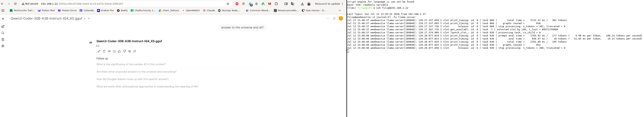Click the user message 'answer to the universe and all?'
The image size is (644, 117).
242,27
